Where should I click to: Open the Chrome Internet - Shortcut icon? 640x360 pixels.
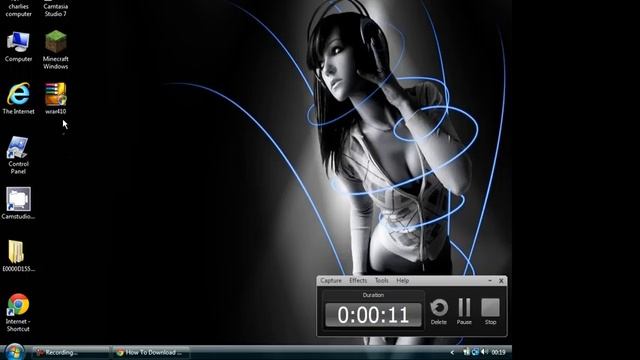point(18,313)
